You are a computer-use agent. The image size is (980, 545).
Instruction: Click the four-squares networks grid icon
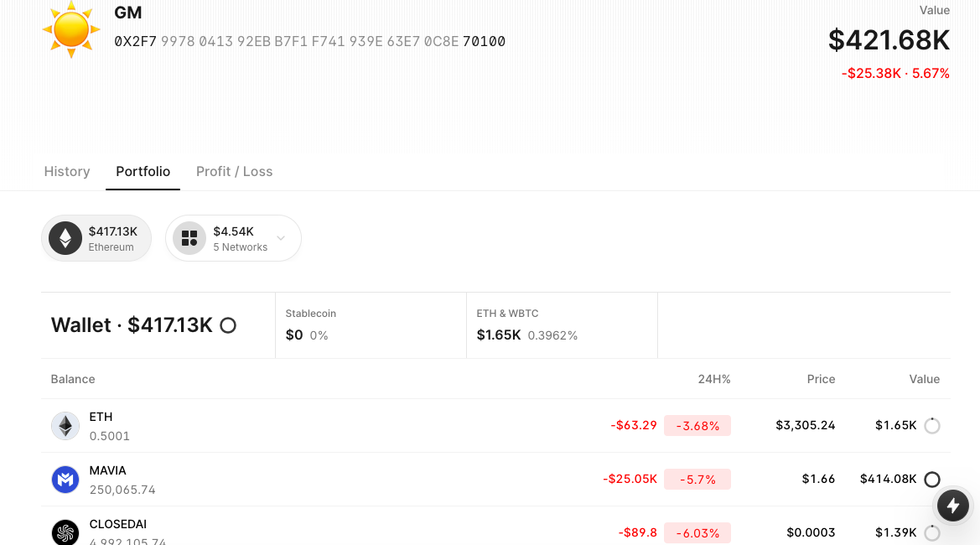click(x=189, y=238)
